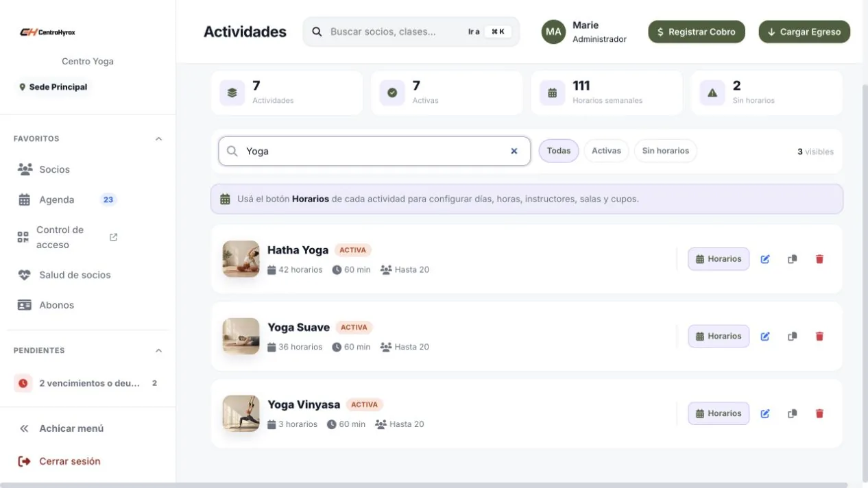This screenshot has height=488, width=868.
Task: Delete the Yoga Vinyasa activity
Action: point(819,414)
